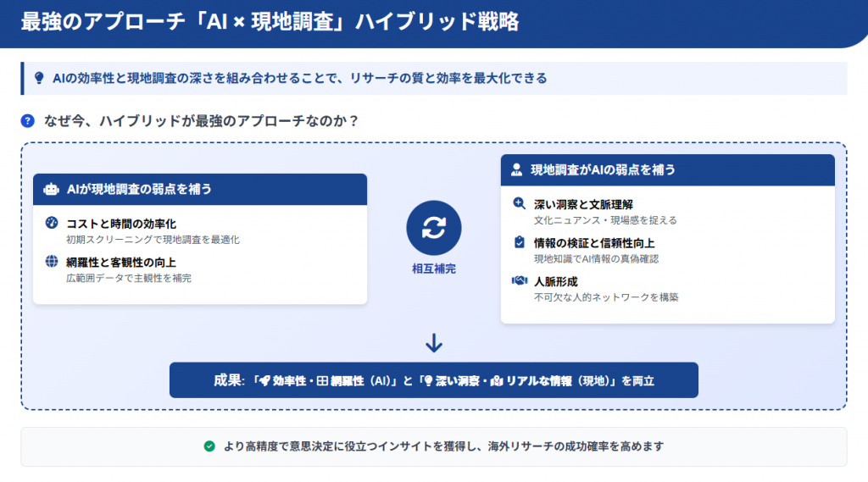Viewport: 868px width, 482px height.
Task: Click the green checkmark icon in the footer box
Action: pos(209,446)
